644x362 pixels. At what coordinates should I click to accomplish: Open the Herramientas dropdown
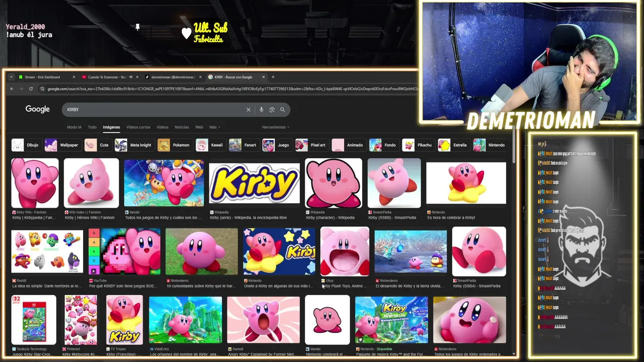click(276, 127)
